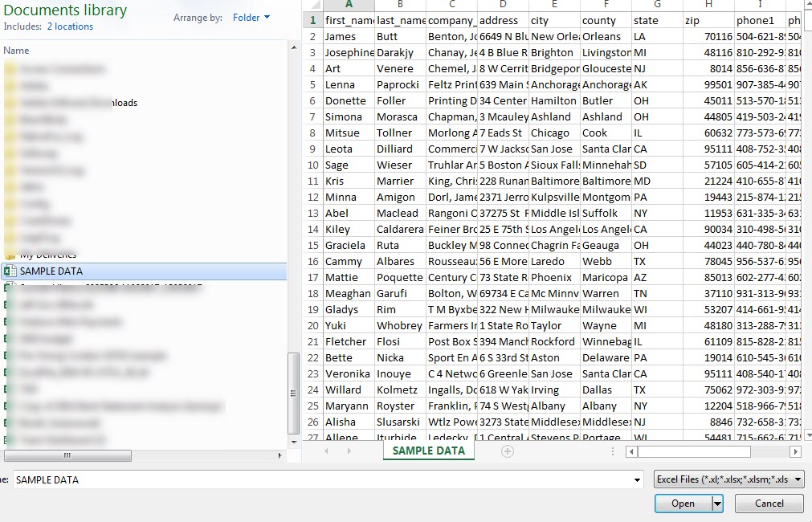Select row 1 header in preview
This screenshot has width=812, height=522.
point(312,21)
